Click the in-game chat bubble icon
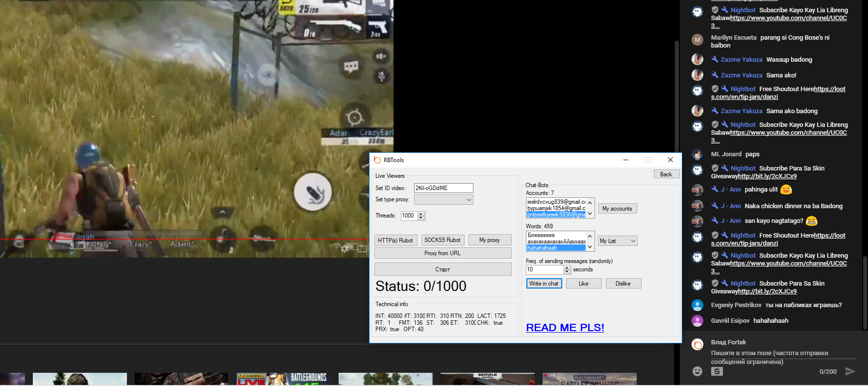The height and width of the screenshot is (386, 868). [351, 66]
